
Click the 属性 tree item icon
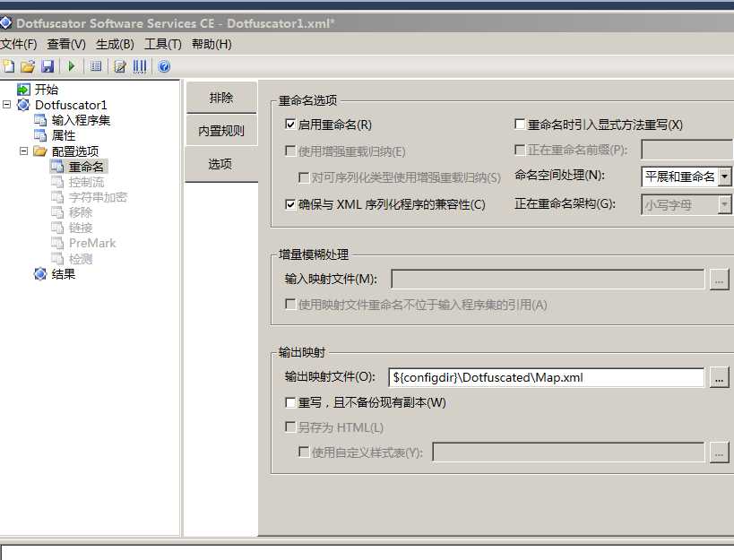40,135
